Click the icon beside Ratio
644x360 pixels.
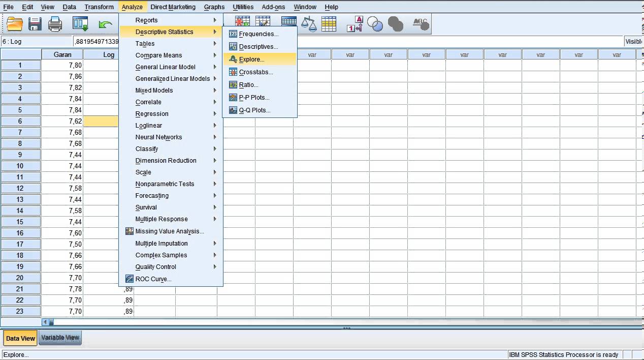[233, 85]
